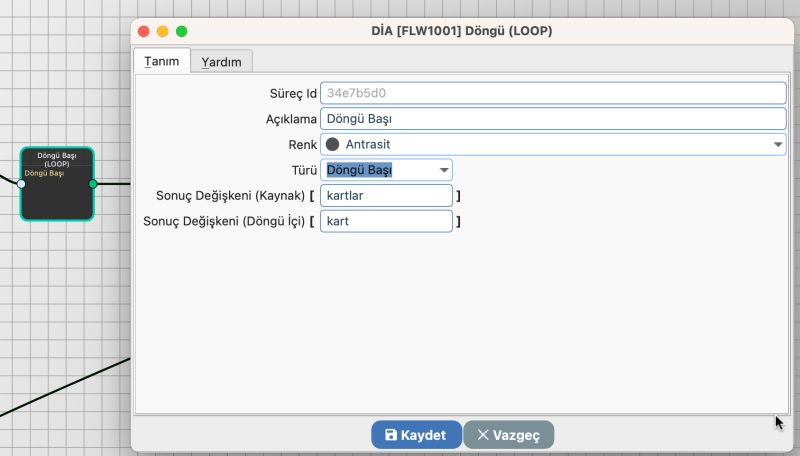Click the Kaynak field containing kartlar

click(386, 195)
